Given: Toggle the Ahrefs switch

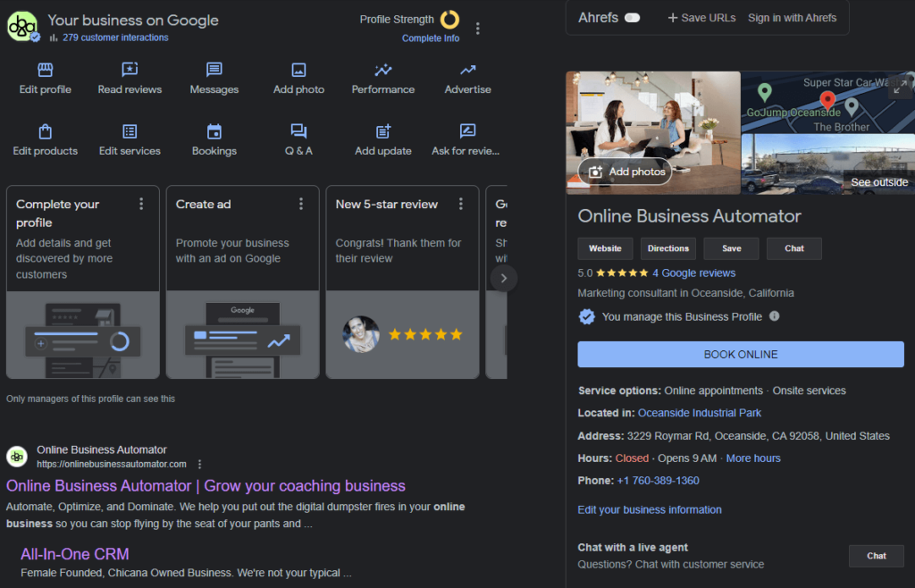Looking at the screenshot, I should [632, 18].
